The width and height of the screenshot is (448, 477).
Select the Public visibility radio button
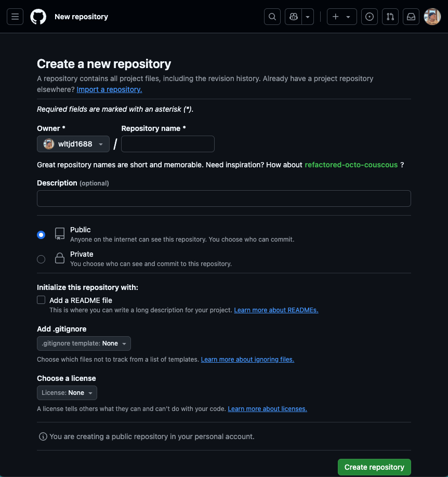(x=41, y=235)
